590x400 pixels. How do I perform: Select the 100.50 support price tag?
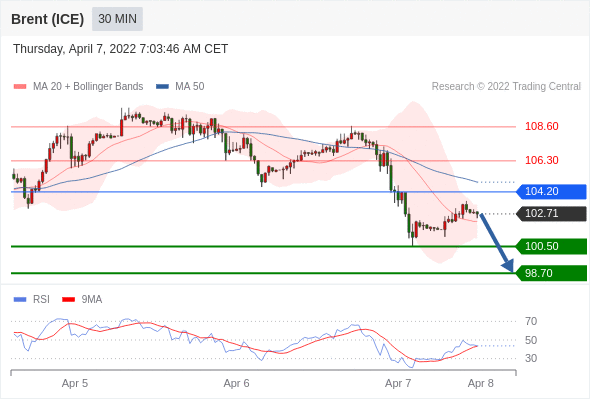tap(551, 246)
